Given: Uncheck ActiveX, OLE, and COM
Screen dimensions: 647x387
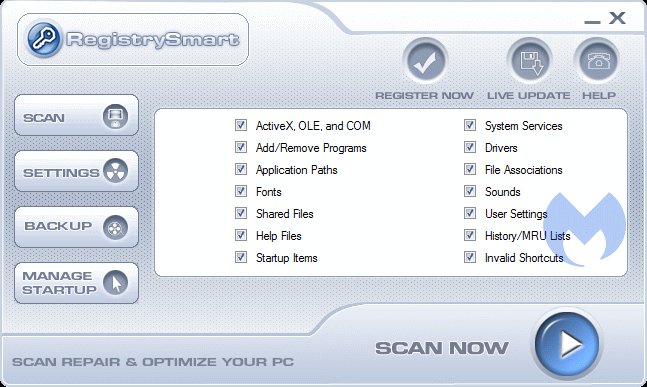Looking at the screenshot, I should point(241,125).
